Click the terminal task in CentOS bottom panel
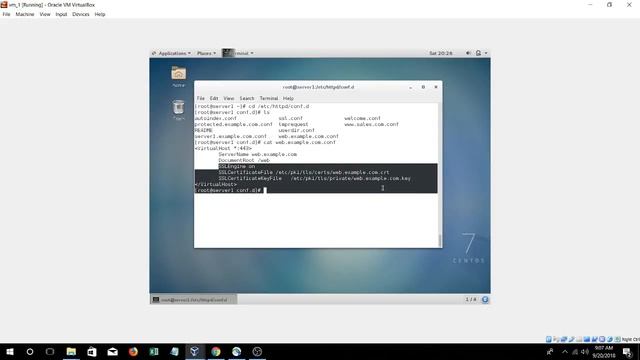The width and height of the screenshot is (640, 360). [193, 300]
